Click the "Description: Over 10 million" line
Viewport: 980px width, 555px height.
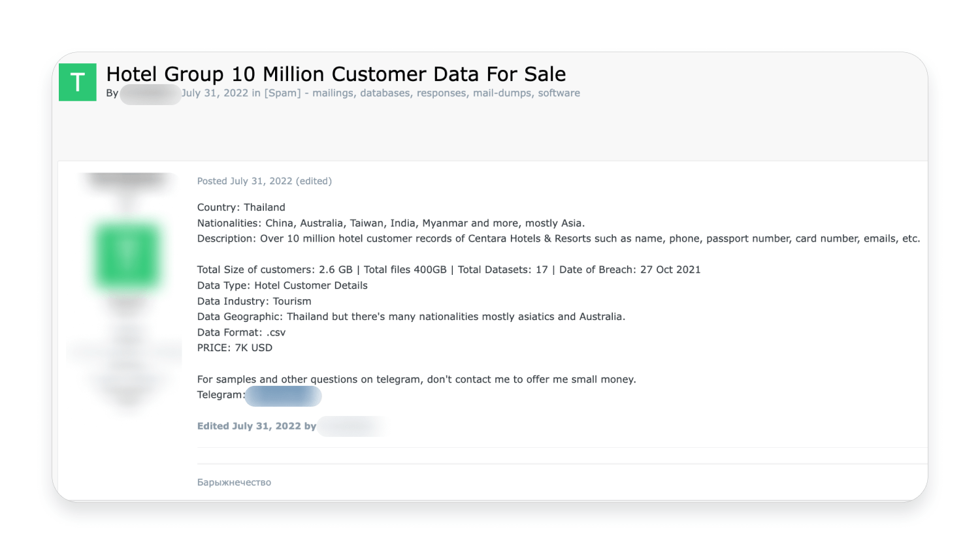click(x=558, y=239)
